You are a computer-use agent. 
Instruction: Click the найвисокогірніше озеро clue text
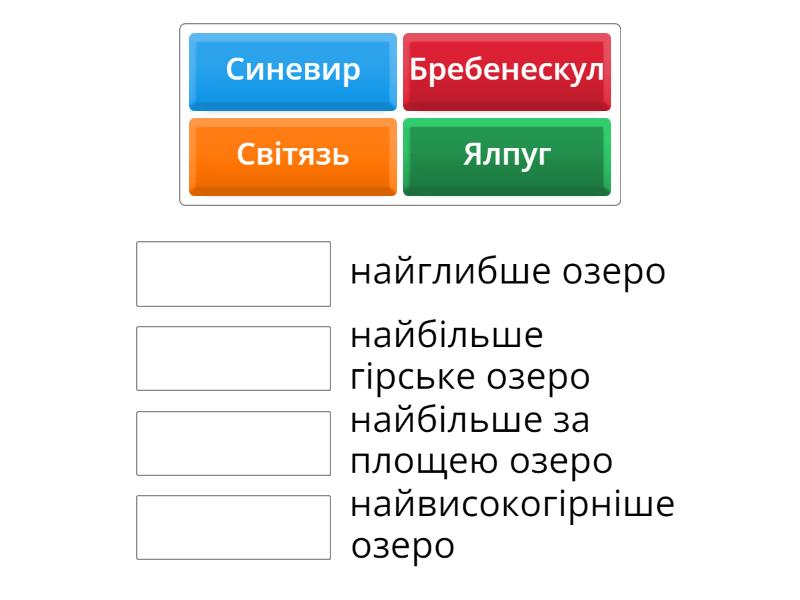coord(511,526)
